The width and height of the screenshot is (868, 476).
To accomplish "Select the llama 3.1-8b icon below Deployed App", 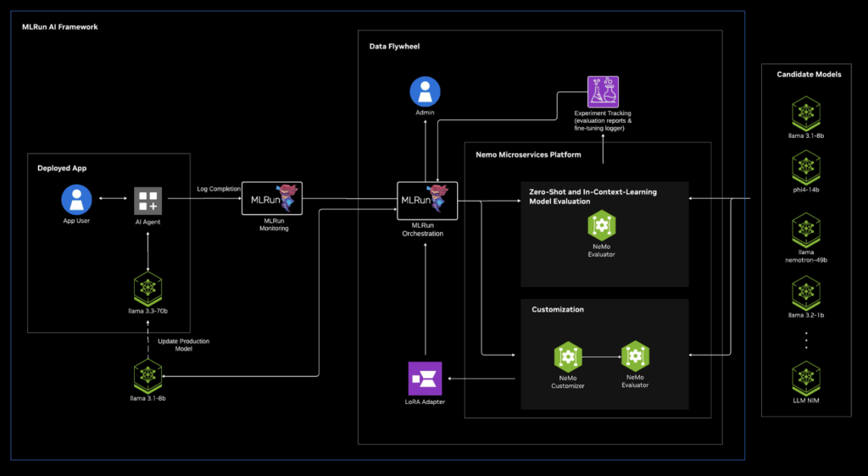I will (147, 376).
